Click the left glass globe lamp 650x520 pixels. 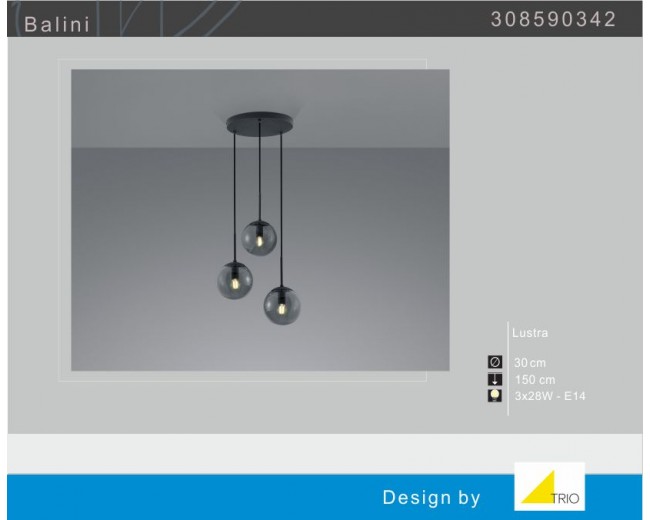point(235,280)
